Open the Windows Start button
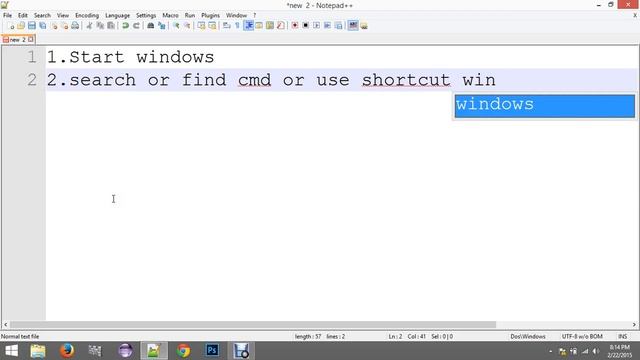This screenshot has height=360, width=640. pyautogui.click(x=11, y=351)
